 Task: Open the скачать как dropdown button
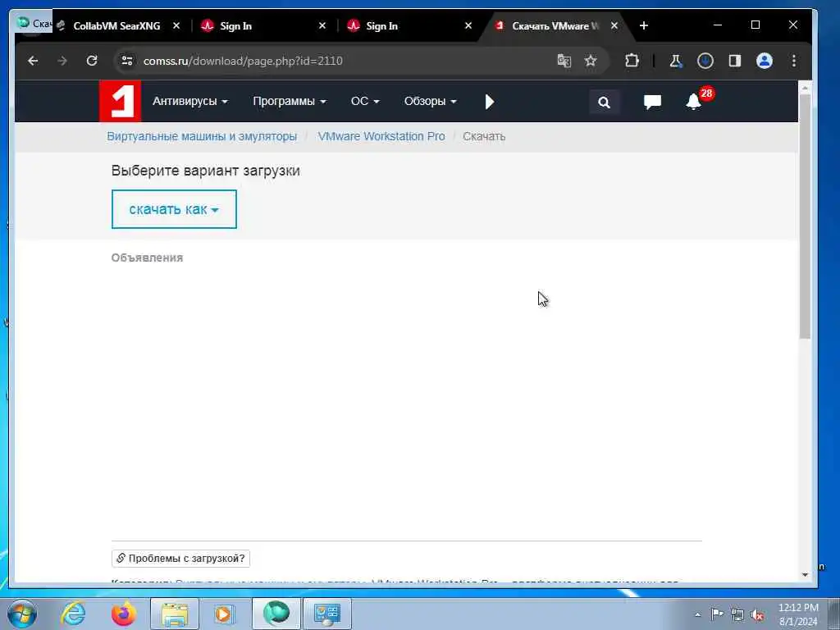tap(174, 209)
